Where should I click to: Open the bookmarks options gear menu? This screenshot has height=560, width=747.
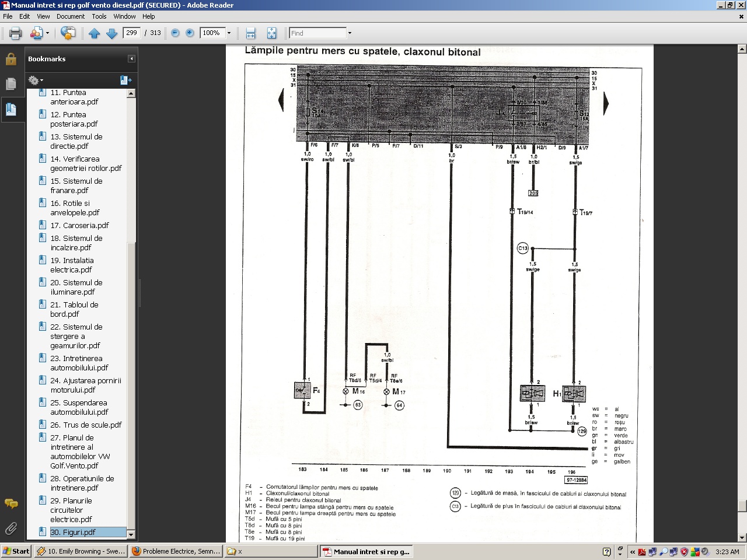pyautogui.click(x=35, y=80)
